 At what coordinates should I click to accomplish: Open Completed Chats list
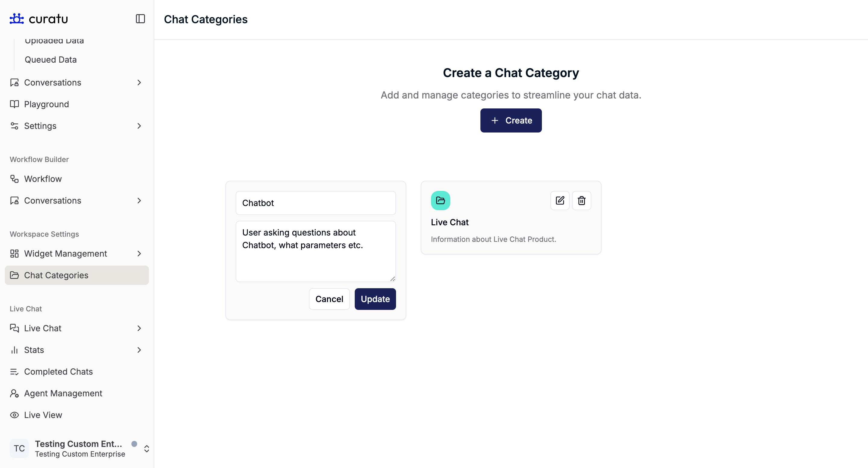(x=58, y=372)
